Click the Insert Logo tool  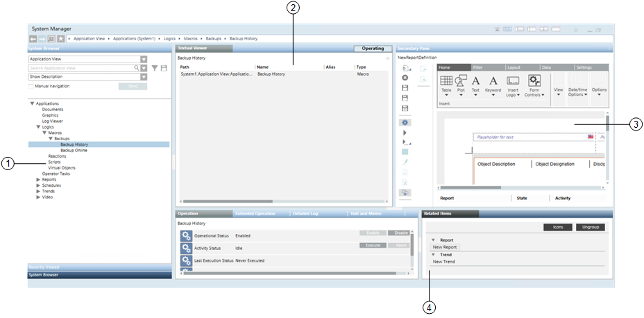coord(513,85)
